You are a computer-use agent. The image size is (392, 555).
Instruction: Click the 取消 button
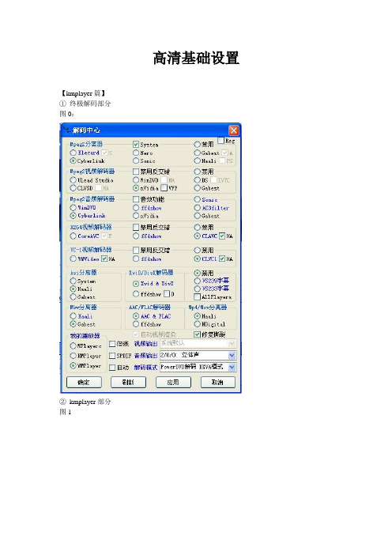click(x=218, y=383)
